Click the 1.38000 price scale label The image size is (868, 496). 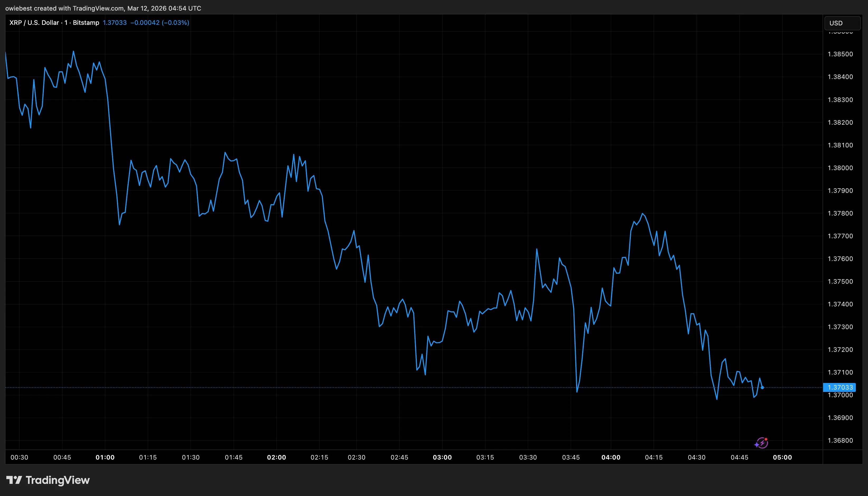(x=840, y=168)
